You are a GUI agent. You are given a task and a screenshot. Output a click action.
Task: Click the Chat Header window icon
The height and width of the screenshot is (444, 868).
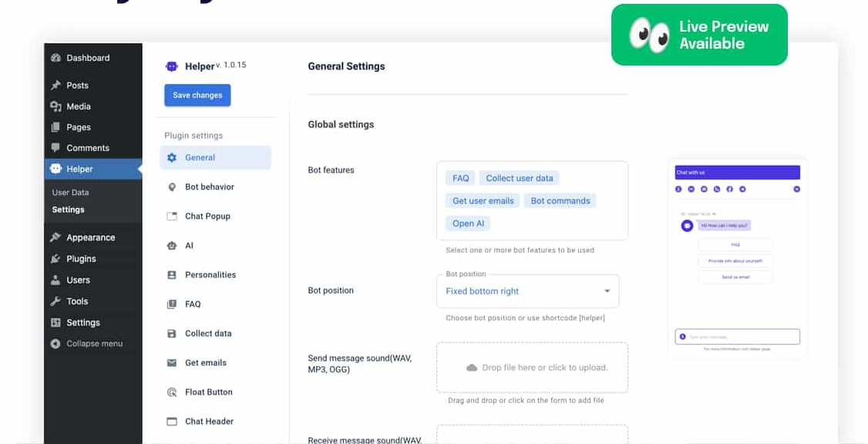(x=172, y=422)
